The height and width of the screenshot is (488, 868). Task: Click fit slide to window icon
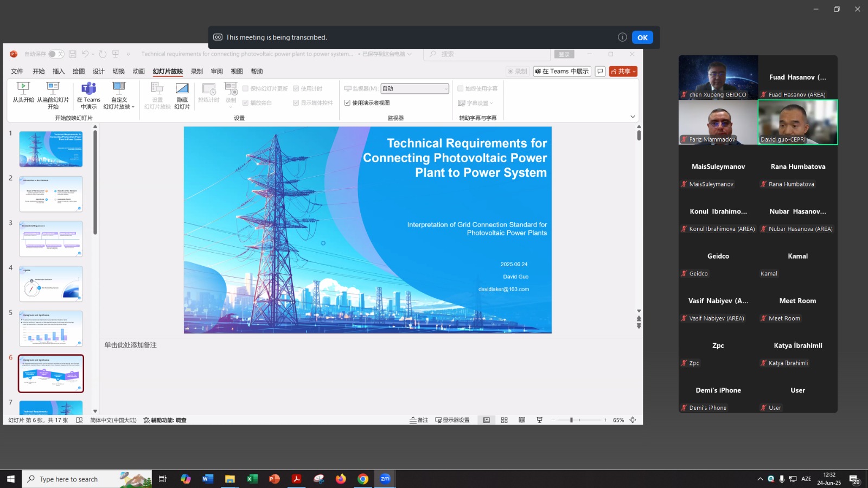click(x=633, y=420)
